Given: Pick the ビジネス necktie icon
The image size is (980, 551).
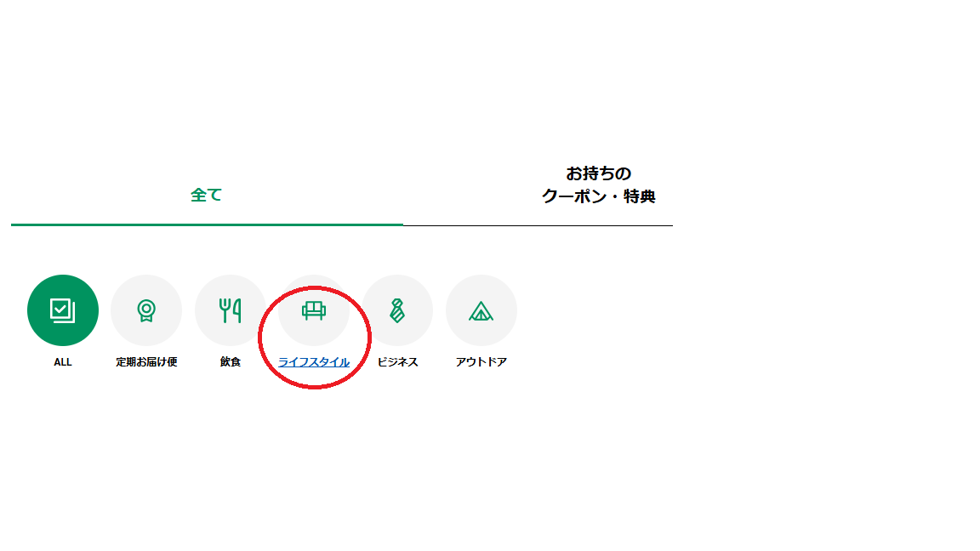Looking at the screenshot, I should click(397, 310).
